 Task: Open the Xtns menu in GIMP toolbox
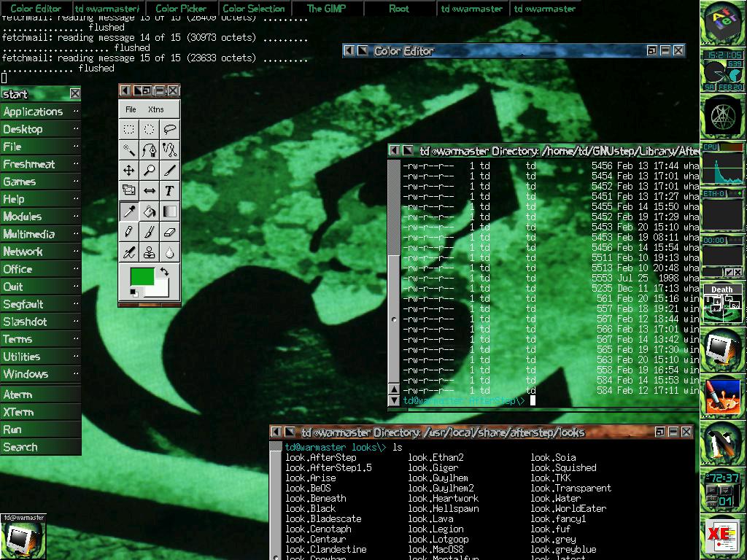[156, 109]
